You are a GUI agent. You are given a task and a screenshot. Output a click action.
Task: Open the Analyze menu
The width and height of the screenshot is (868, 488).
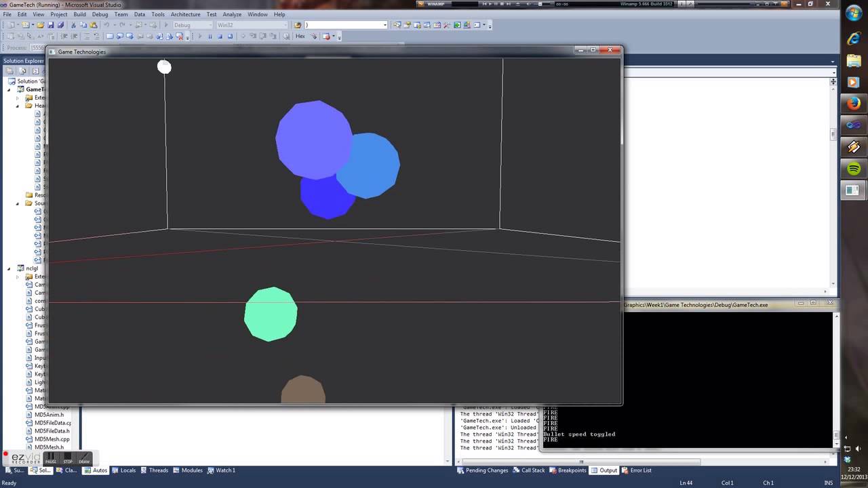(x=232, y=14)
